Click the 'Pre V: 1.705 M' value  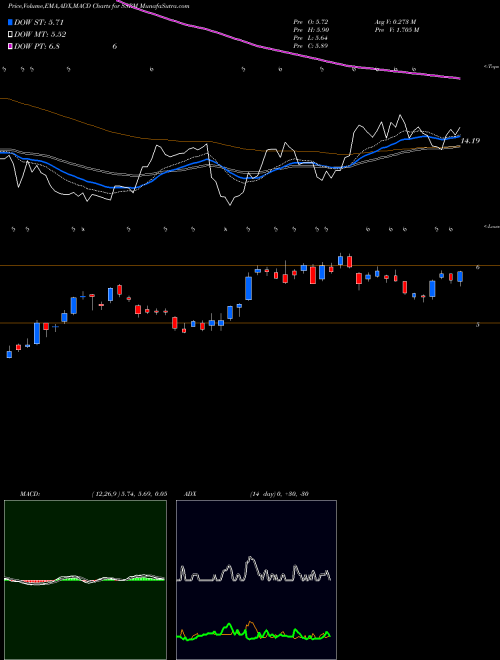coord(396,30)
